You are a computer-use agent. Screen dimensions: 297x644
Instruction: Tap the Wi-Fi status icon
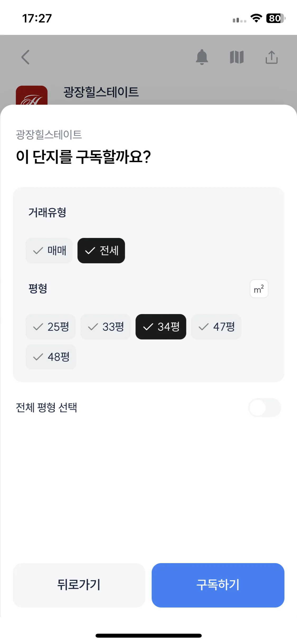[x=256, y=18]
